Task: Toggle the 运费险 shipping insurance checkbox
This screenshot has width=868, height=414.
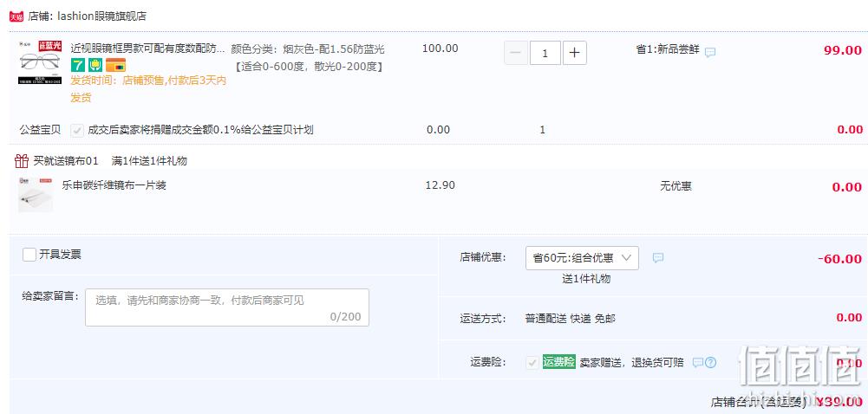Action: tap(532, 363)
